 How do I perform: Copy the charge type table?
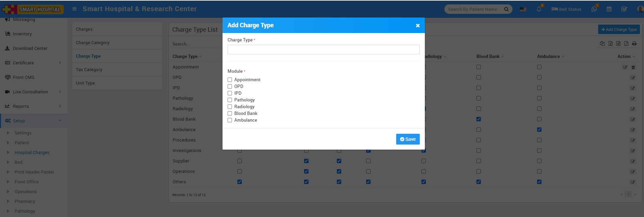(x=602, y=43)
